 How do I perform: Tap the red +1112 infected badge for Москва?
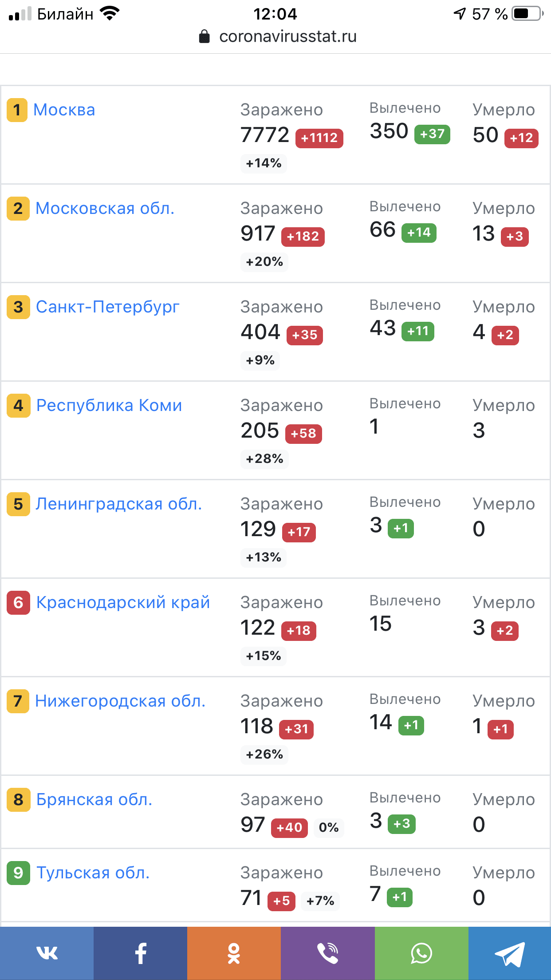tap(319, 138)
